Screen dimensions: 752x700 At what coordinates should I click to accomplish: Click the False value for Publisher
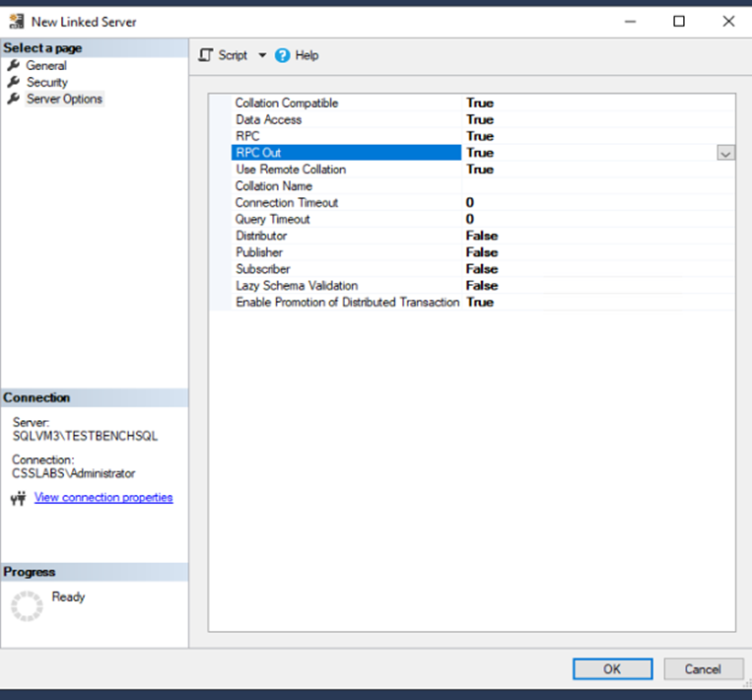coord(482,252)
